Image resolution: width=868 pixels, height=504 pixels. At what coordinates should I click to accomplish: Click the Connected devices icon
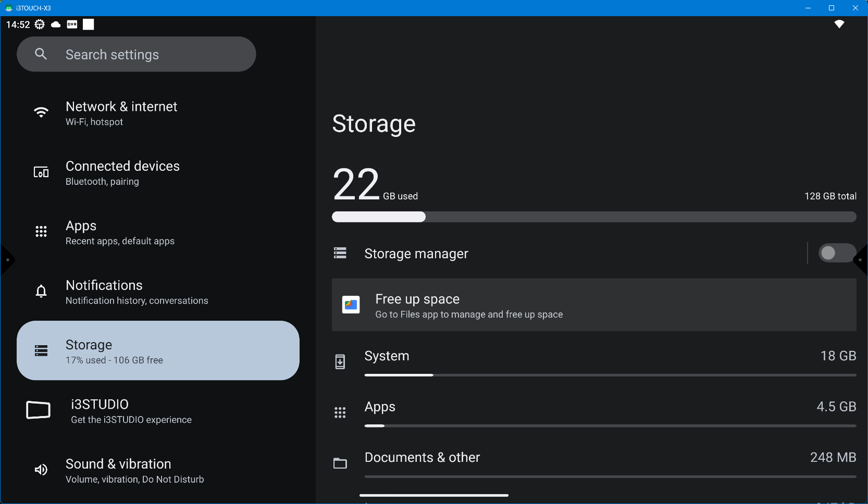(x=41, y=172)
